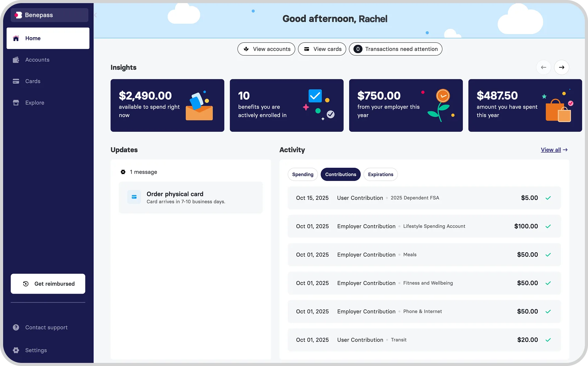Image resolution: width=588 pixels, height=366 pixels.
Task: Click the Settings gear icon
Action: click(x=16, y=350)
